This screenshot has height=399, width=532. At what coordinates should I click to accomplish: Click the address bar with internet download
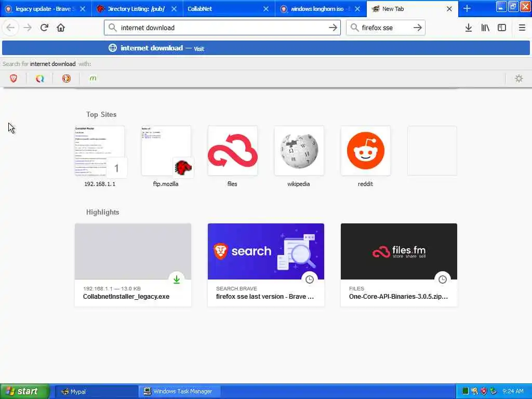(x=222, y=28)
